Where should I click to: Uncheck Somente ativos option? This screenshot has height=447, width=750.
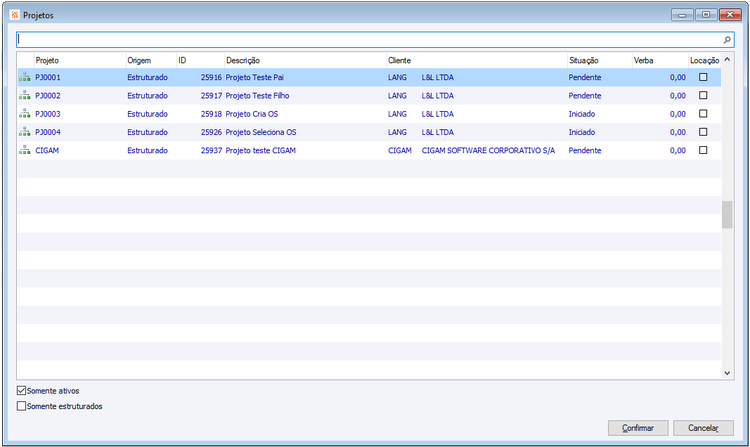click(21, 391)
